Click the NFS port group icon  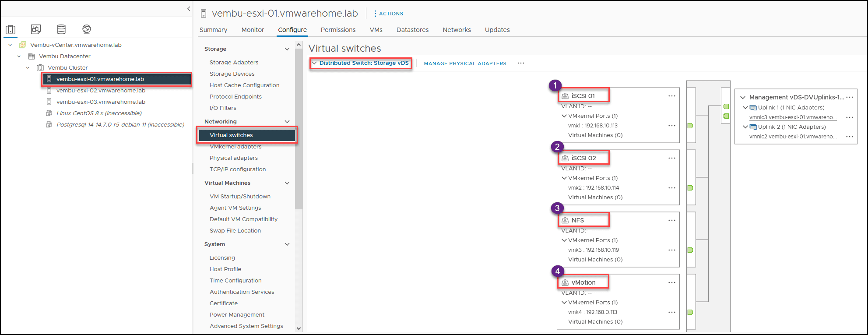[x=565, y=220]
